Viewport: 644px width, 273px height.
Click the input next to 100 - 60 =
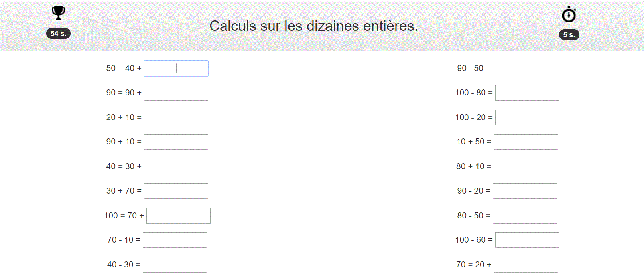tap(527, 240)
